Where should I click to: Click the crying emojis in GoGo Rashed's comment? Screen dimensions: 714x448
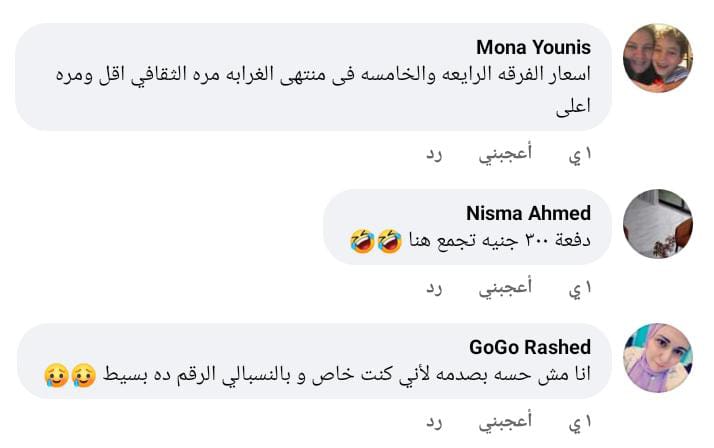pos(69,375)
